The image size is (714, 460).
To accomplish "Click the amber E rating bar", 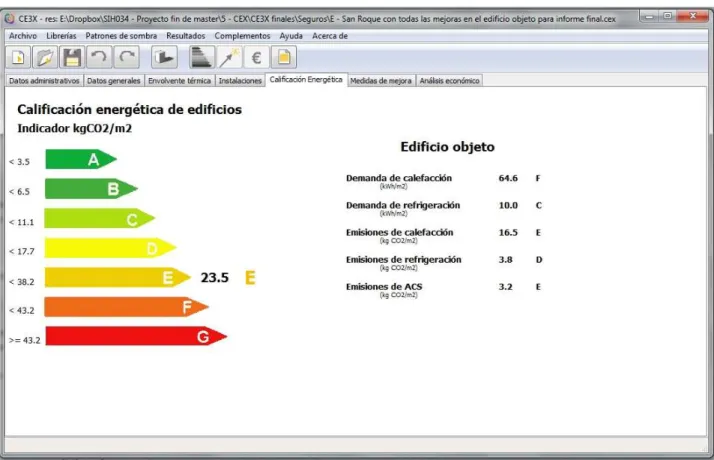I will click(117, 277).
